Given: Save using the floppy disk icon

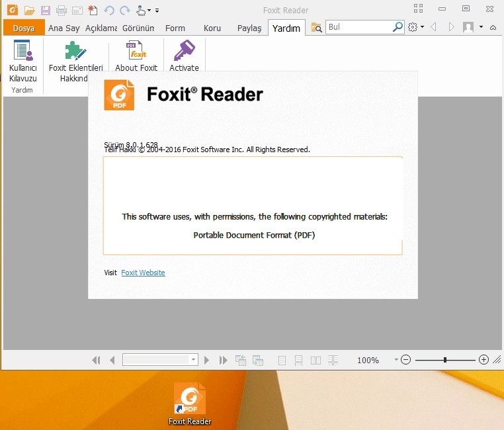Looking at the screenshot, I should 46,11.
